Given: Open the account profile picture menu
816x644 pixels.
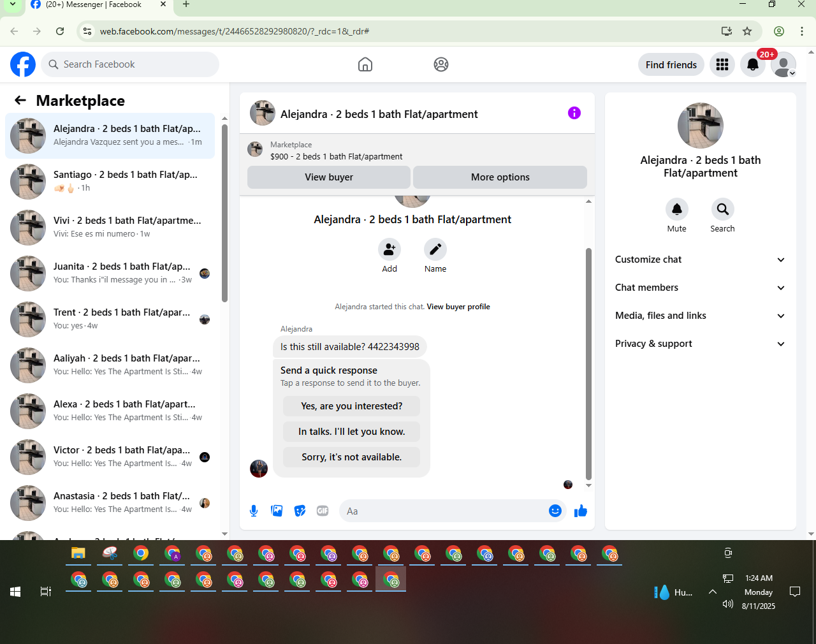Looking at the screenshot, I should coord(783,64).
